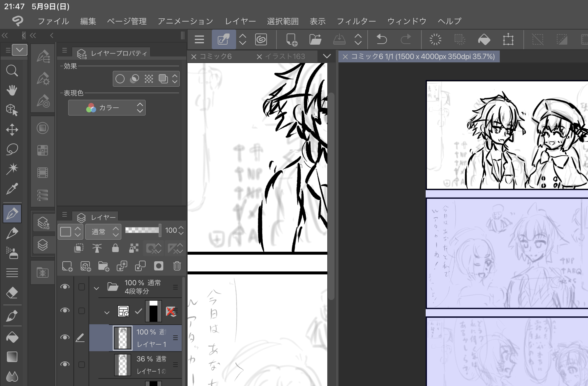Click the Undo arrow in toolbar

point(382,40)
